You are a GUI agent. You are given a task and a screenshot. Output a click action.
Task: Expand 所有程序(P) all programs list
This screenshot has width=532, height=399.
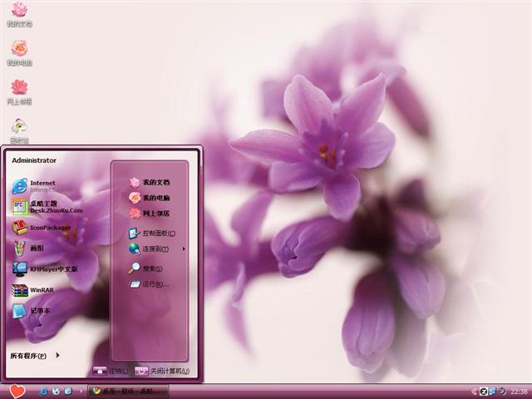(35, 356)
